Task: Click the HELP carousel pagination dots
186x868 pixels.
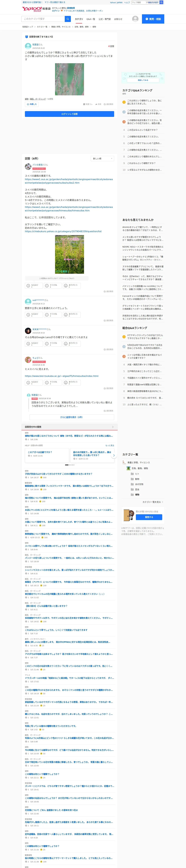Action: click(x=70, y=465)
